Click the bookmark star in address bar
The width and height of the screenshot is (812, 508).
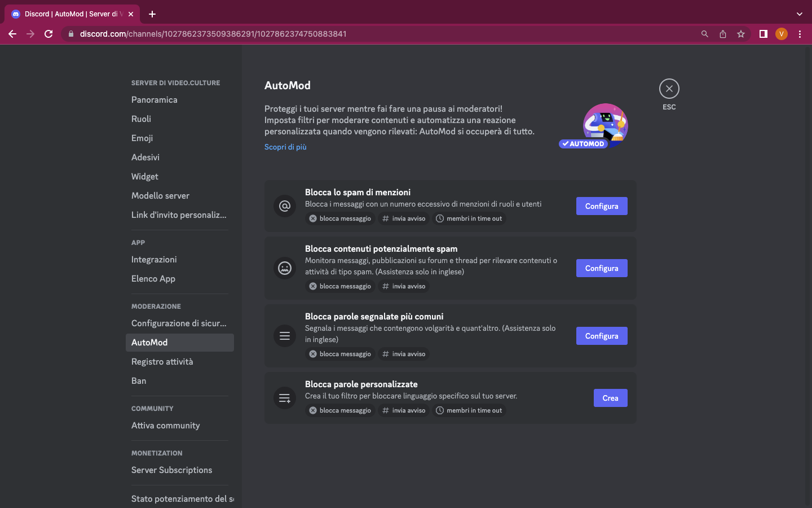pyautogui.click(x=741, y=34)
